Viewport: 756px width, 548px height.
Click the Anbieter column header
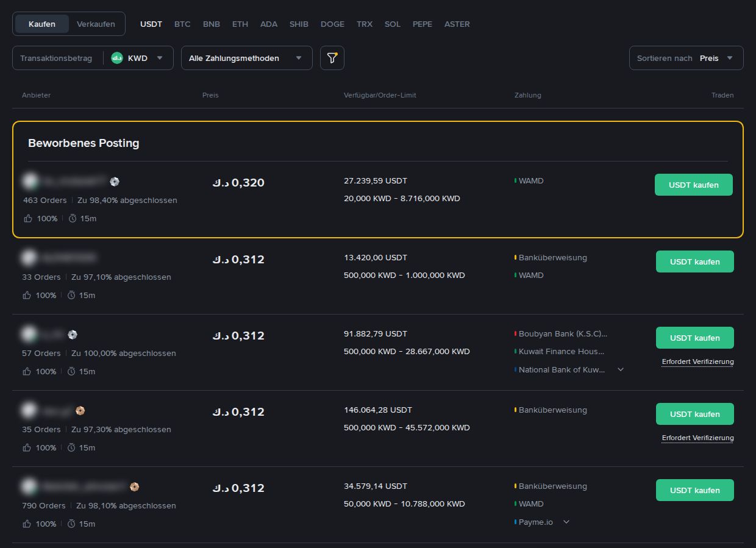click(36, 95)
